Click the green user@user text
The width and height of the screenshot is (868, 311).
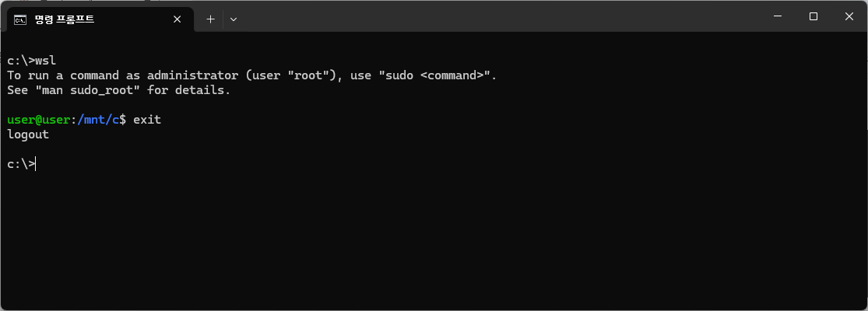click(x=39, y=120)
